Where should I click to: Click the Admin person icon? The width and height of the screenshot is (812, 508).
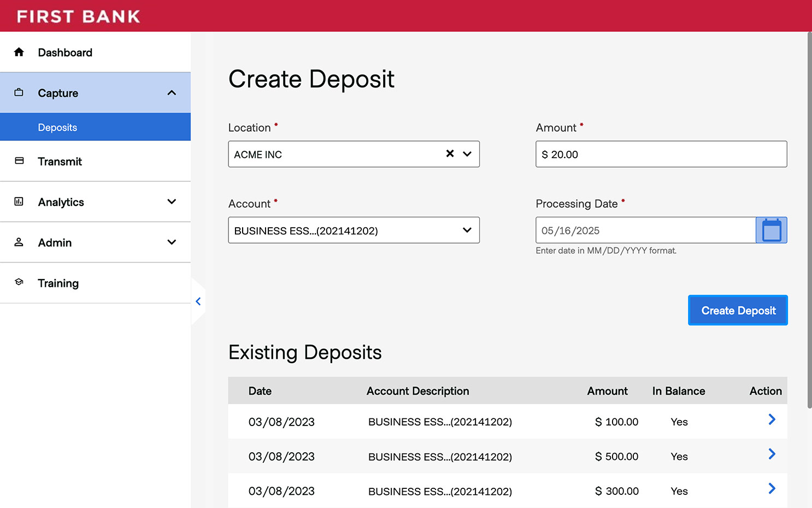[19, 242]
